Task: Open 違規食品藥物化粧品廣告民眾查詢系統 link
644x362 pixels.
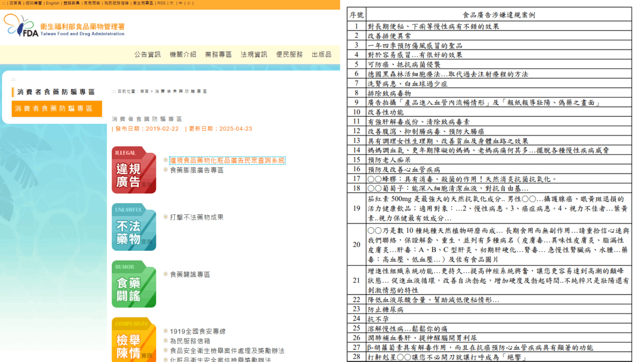Action: click(x=227, y=160)
